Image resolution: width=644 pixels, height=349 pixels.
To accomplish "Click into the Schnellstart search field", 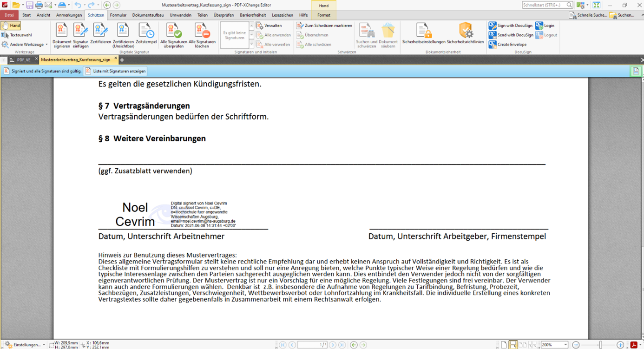I will (x=544, y=5).
